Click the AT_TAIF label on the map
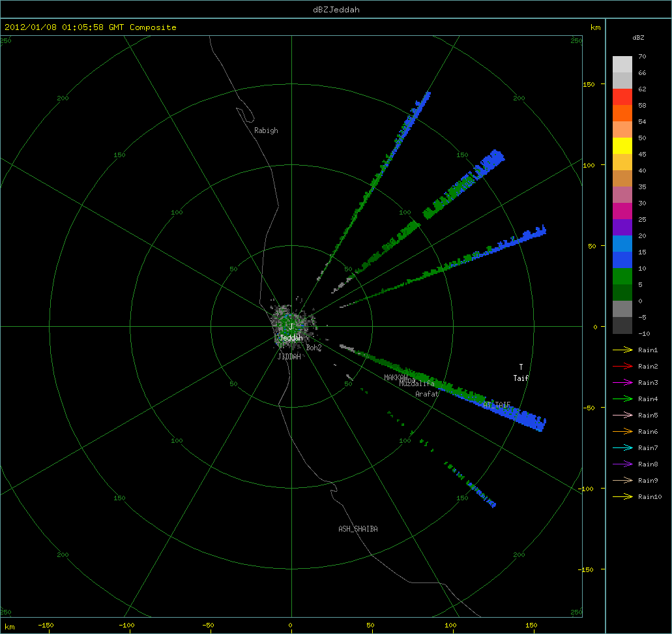The width and height of the screenshot is (672, 634). point(497,405)
